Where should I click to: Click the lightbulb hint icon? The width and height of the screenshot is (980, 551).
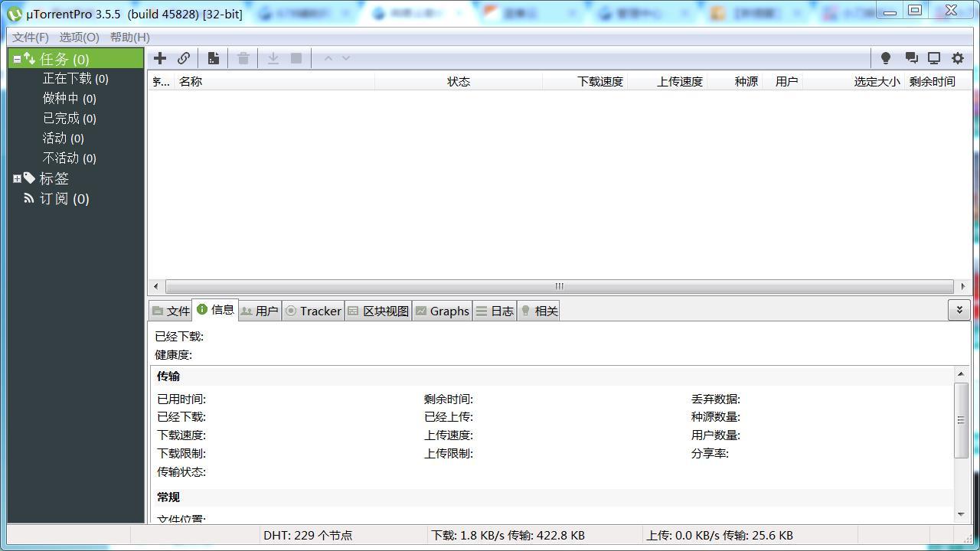886,57
